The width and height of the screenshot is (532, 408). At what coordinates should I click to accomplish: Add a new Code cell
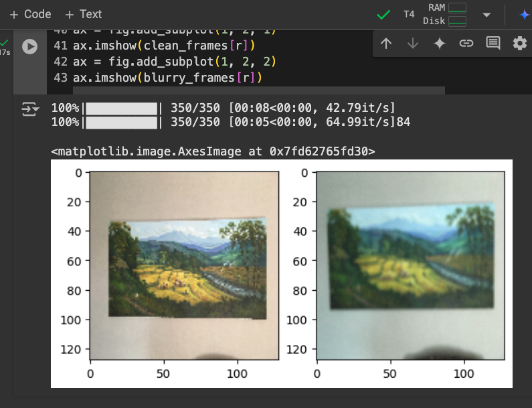pos(31,14)
